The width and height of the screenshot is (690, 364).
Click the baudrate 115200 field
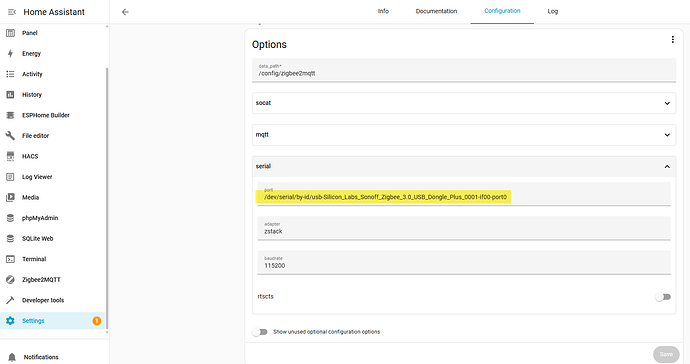click(464, 263)
